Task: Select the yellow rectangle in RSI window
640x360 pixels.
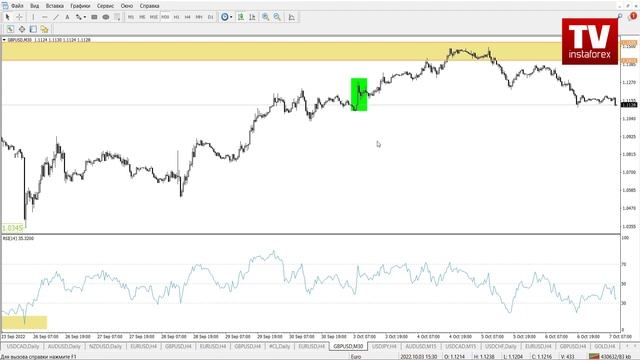Action: (x=24, y=322)
